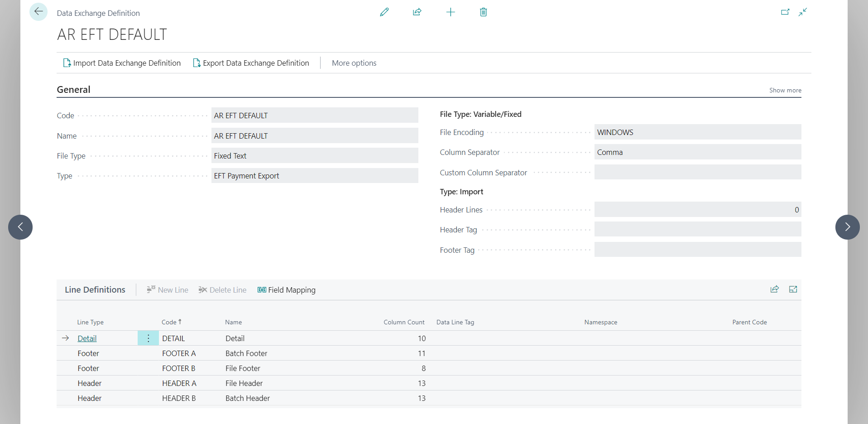The width and height of the screenshot is (868, 424).
Task: Click Column Count 11 in FOOTER A row
Action: tap(422, 353)
